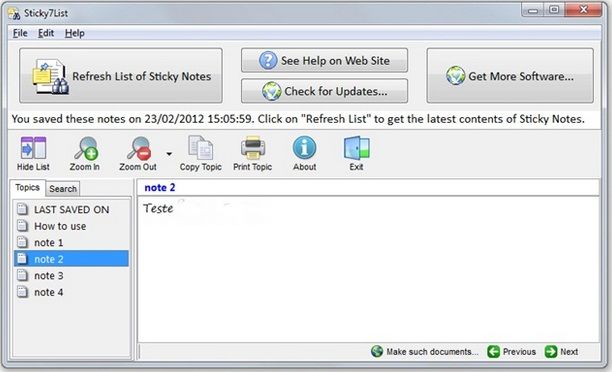Open the Edit menu
Viewport: 612px width, 372px height.
coord(46,33)
